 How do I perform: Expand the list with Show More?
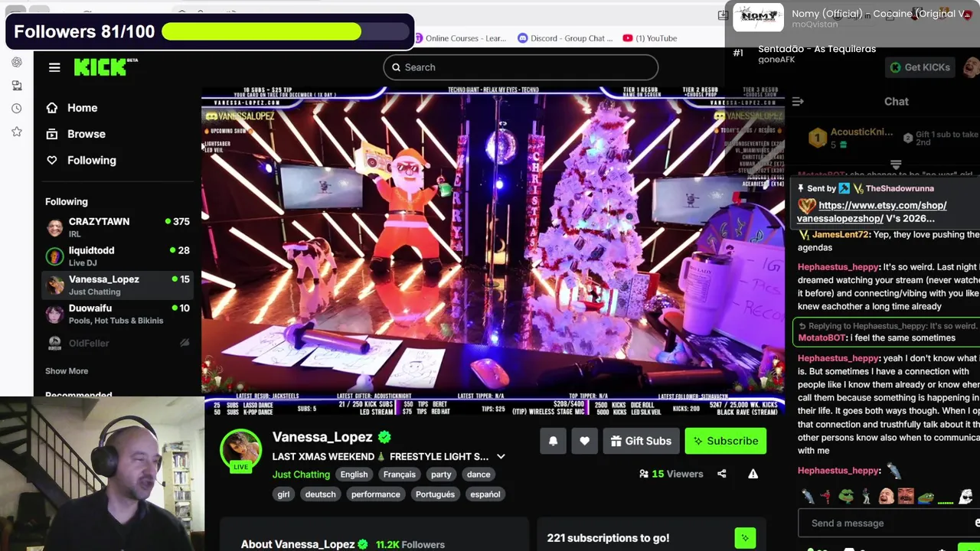point(67,371)
